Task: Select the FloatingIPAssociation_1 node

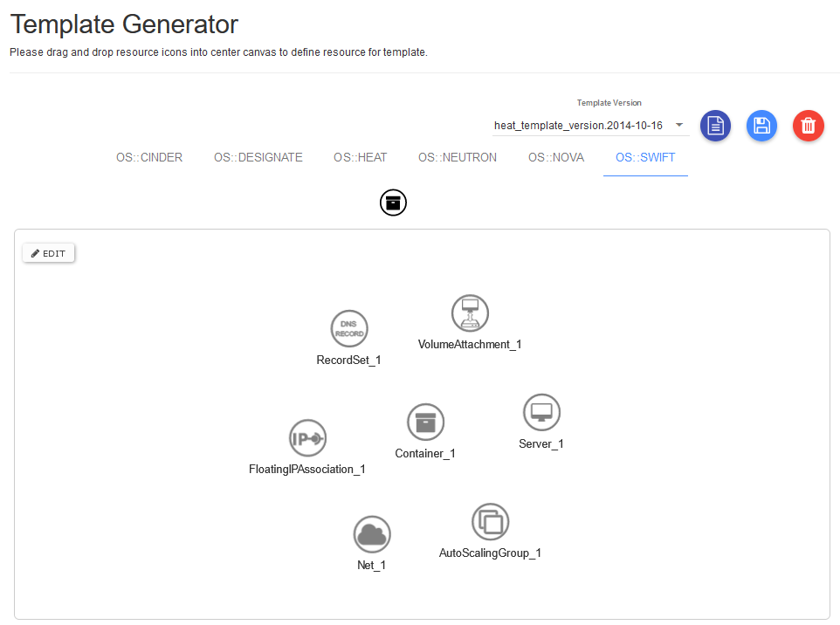Action: click(x=307, y=438)
